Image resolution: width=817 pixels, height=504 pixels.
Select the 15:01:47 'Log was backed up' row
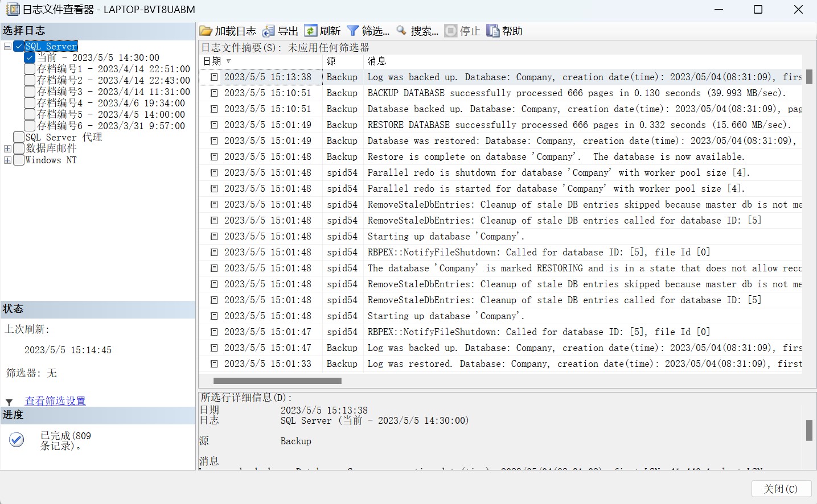pyautogui.click(x=500, y=348)
